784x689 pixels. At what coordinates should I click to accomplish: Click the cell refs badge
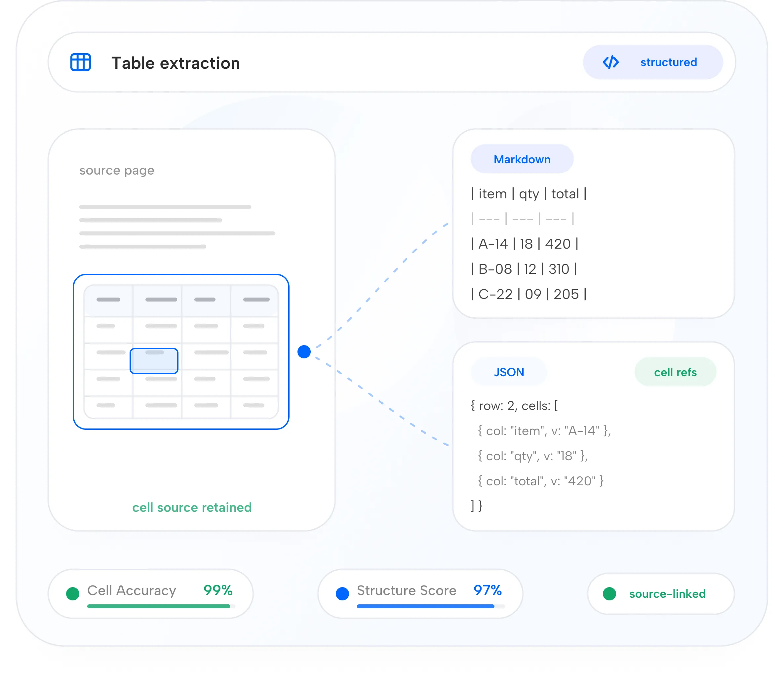point(675,372)
